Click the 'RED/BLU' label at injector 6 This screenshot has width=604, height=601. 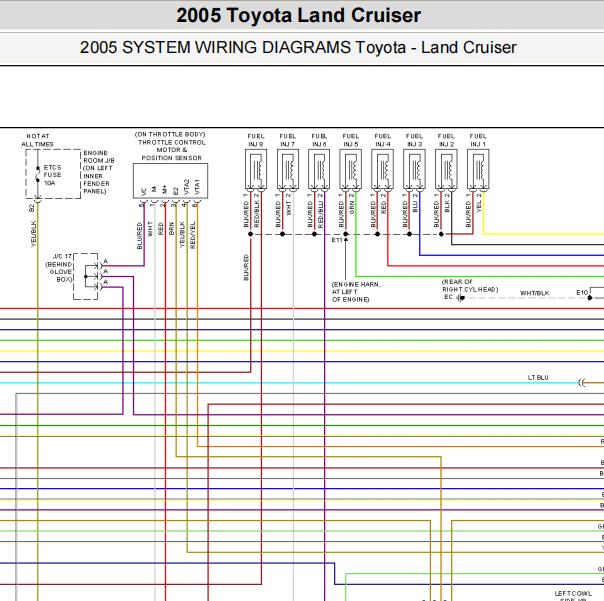(320, 214)
